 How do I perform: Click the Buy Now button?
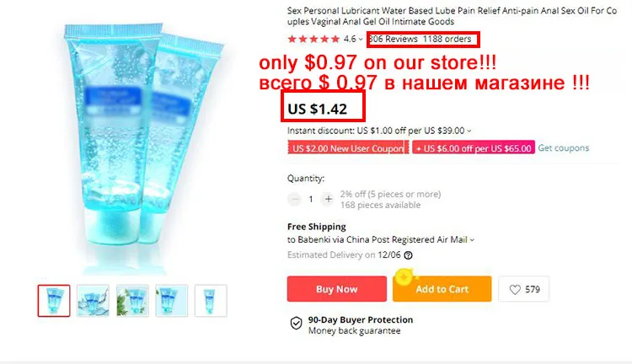pos(336,289)
